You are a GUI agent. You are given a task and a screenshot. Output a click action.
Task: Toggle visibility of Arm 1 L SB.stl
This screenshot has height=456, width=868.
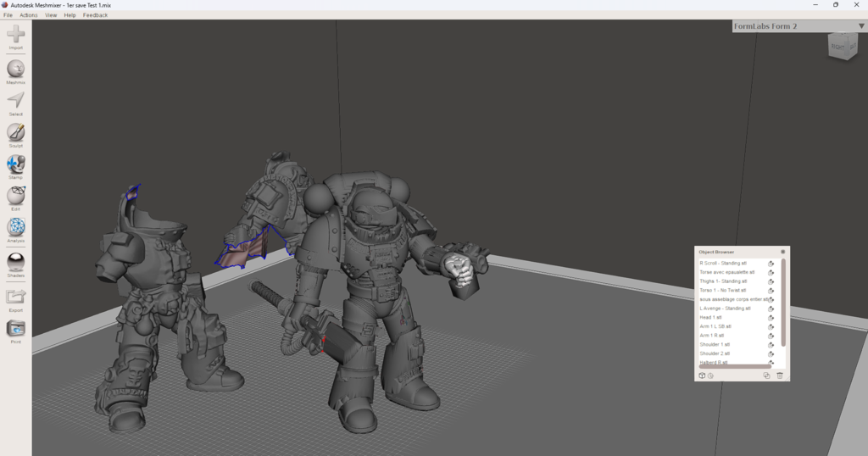(x=771, y=326)
